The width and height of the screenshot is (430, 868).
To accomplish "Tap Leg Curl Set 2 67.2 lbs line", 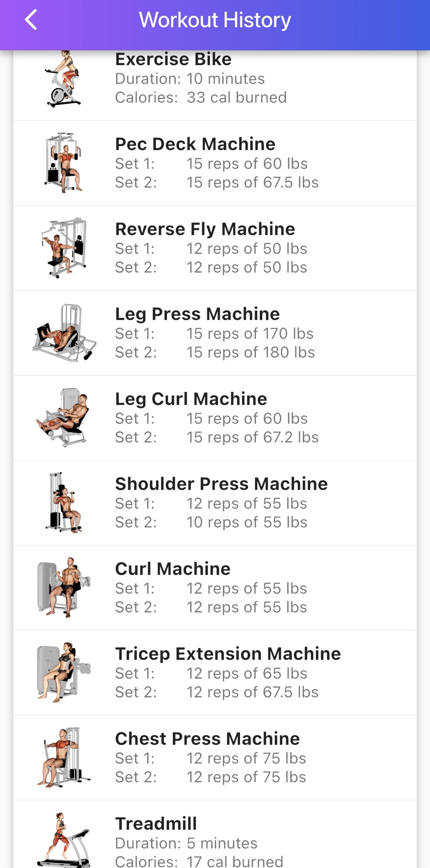I will [x=217, y=437].
